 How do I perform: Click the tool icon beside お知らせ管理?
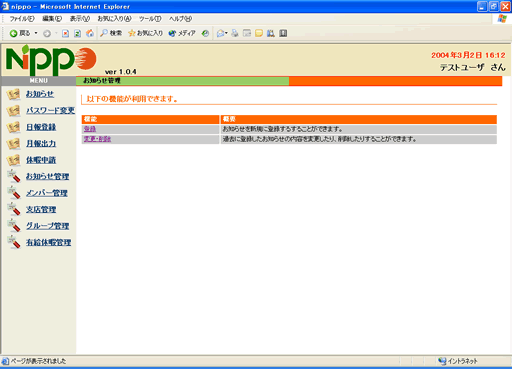tap(14, 176)
